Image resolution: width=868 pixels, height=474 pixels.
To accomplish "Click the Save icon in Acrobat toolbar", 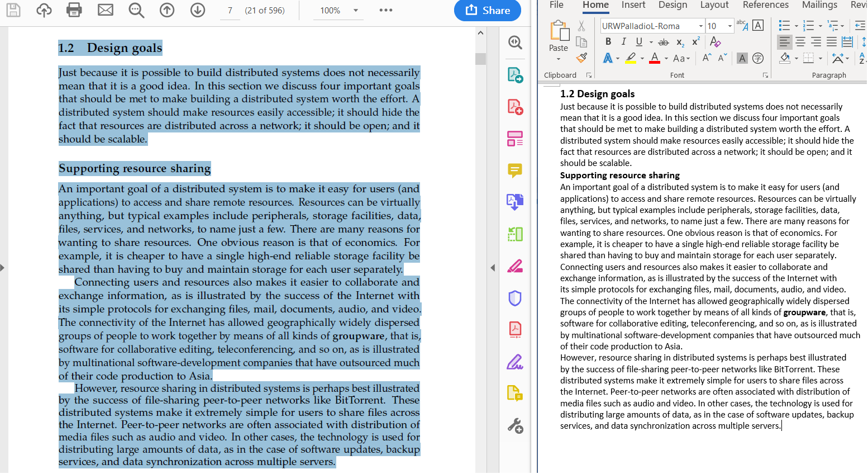I will coord(13,10).
